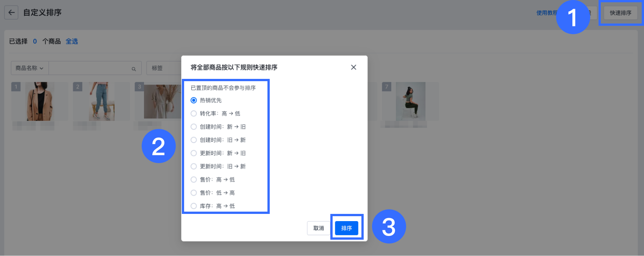Open the 使用教程 link
644x256 pixels.
point(547,13)
